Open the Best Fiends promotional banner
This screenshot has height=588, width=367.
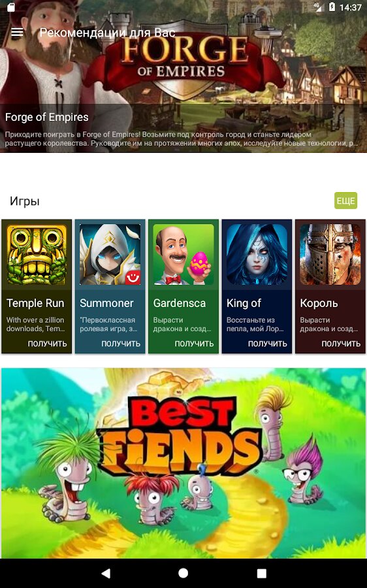click(x=183, y=463)
